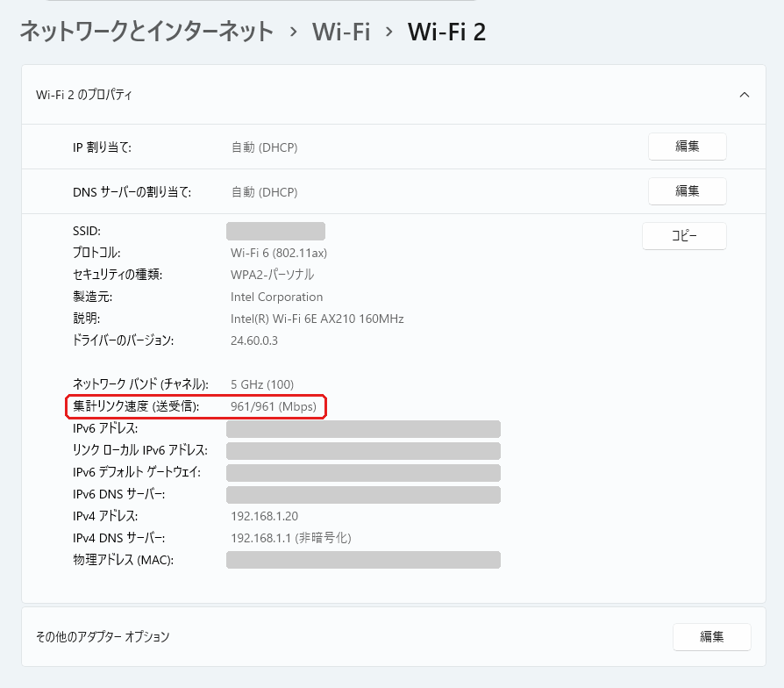Screen dimensions: 784x688
Task: Click 編集 button for IP 割り当て
Action: [x=687, y=146]
